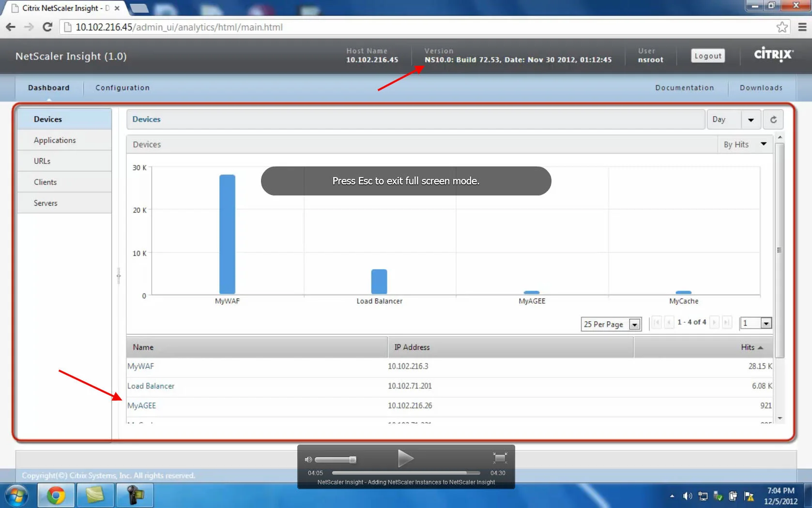Switch to the Dashboard tab
Screen dimensions: 812x508
tap(49, 88)
